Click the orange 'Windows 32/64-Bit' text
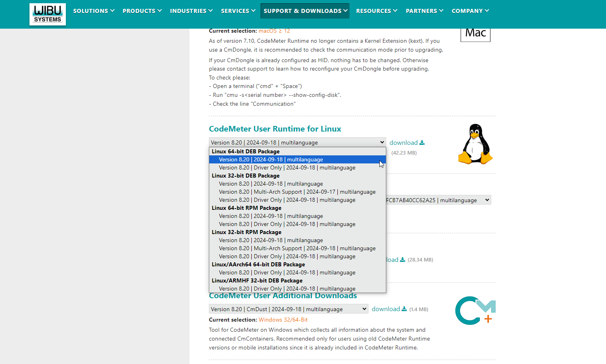606x364 pixels. click(283, 320)
